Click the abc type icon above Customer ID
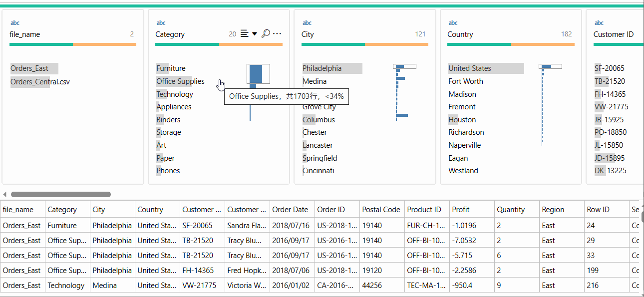 (x=599, y=23)
